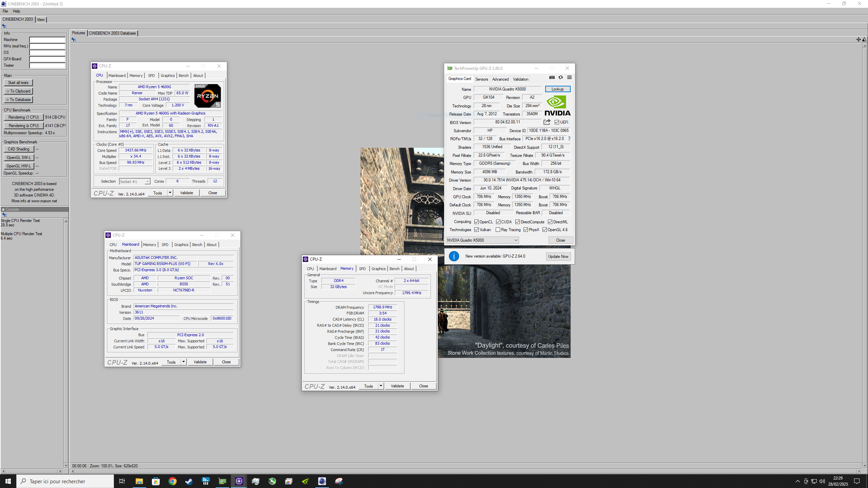The width and height of the screenshot is (868, 488).
Task: Click Start all tests button
Action: point(18,83)
